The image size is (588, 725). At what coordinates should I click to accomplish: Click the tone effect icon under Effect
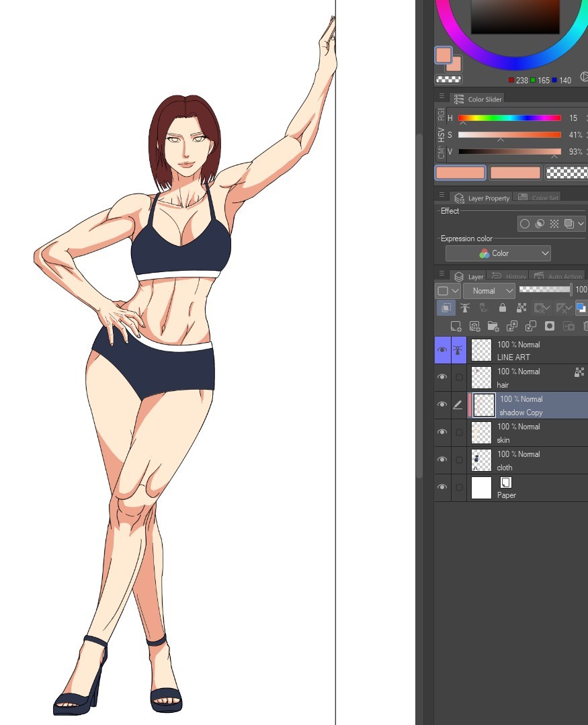[554, 223]
